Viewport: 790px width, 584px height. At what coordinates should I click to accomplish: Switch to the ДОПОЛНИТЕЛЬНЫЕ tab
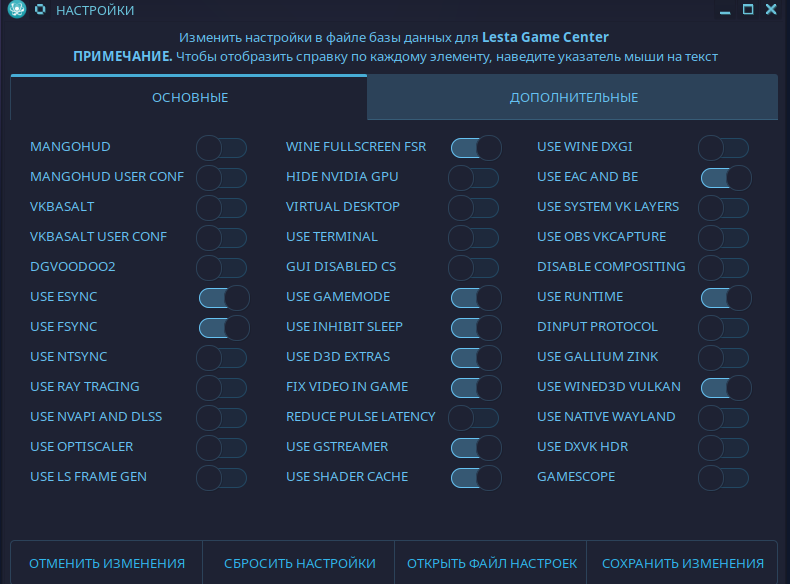pos(573,98)
